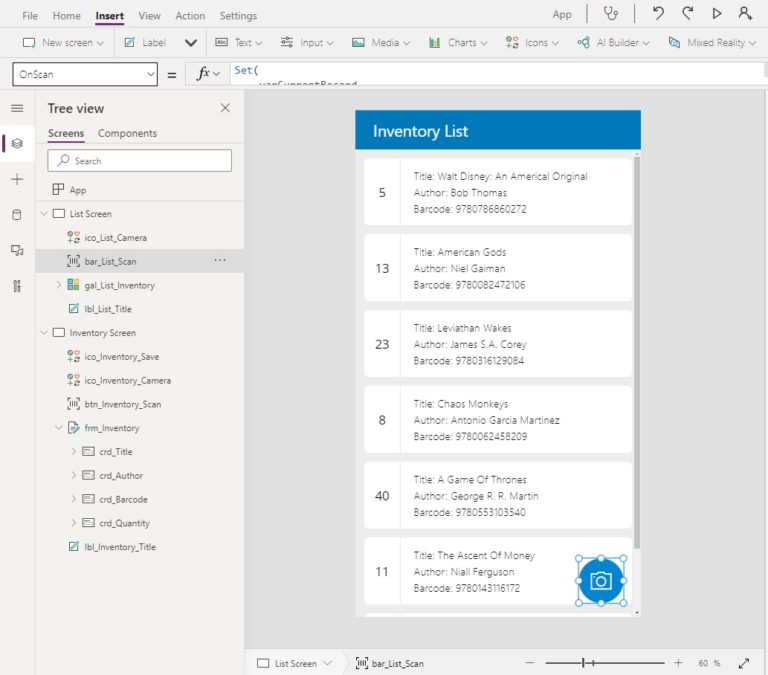This screenshot has width=768, height=675.
Task: Open the Share user icon
Action: [745, 14]
